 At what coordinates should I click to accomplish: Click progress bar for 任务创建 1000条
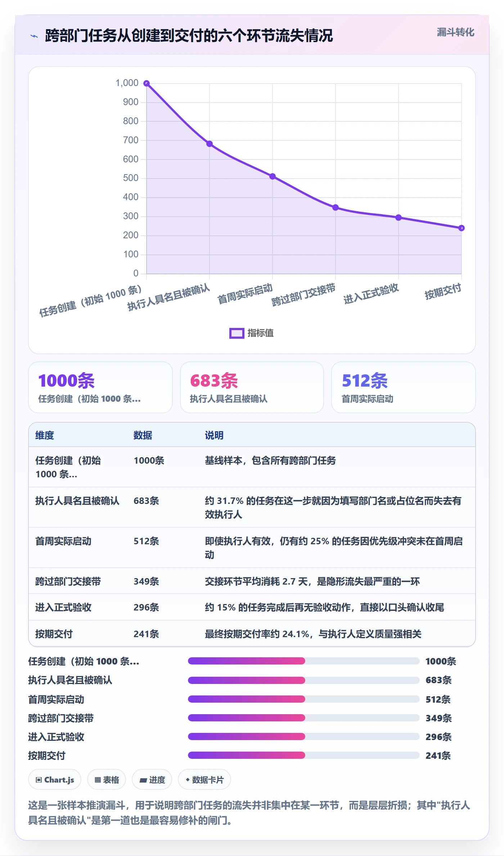point(303,661)
